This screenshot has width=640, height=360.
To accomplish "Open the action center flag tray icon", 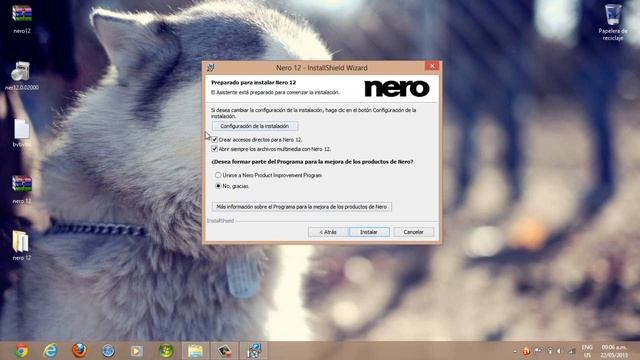I will click(538, 351).
